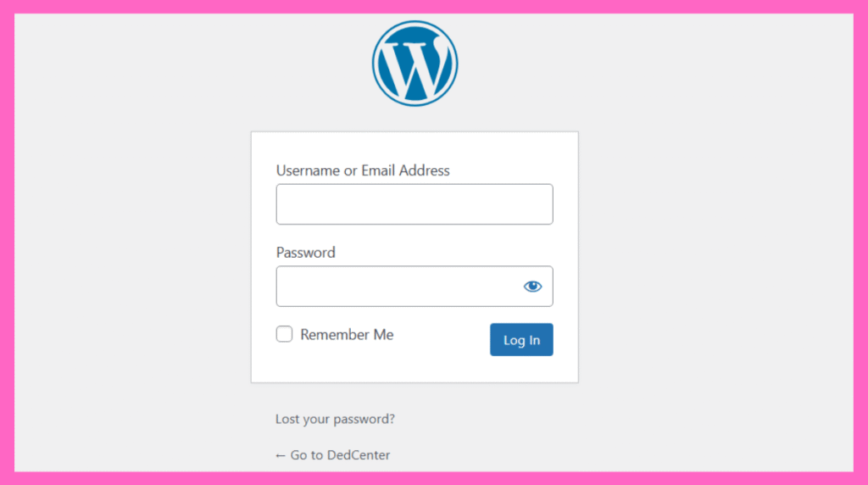Click the Remember Me label text
This screenshot has width=868, height=485.
[347, 334]
